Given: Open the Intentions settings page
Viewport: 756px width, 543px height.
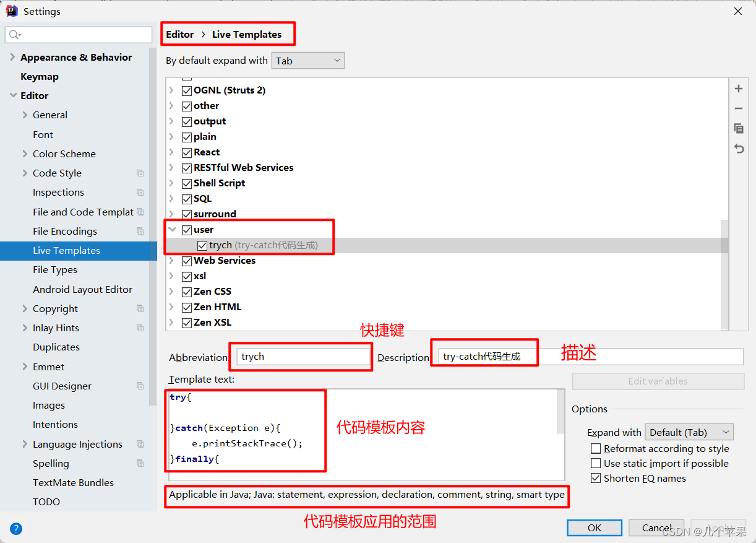Looking at the screenshot, I should (x=55, y=425).
